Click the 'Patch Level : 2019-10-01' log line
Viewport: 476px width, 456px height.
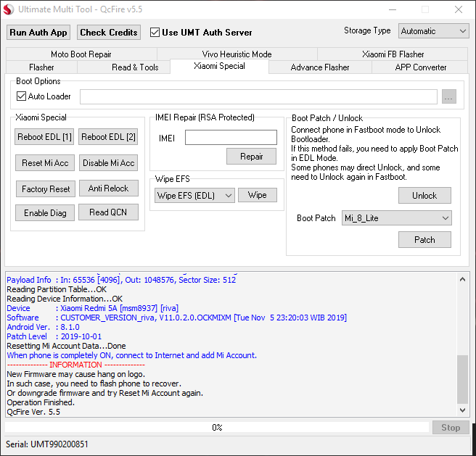tap(54, 336)
